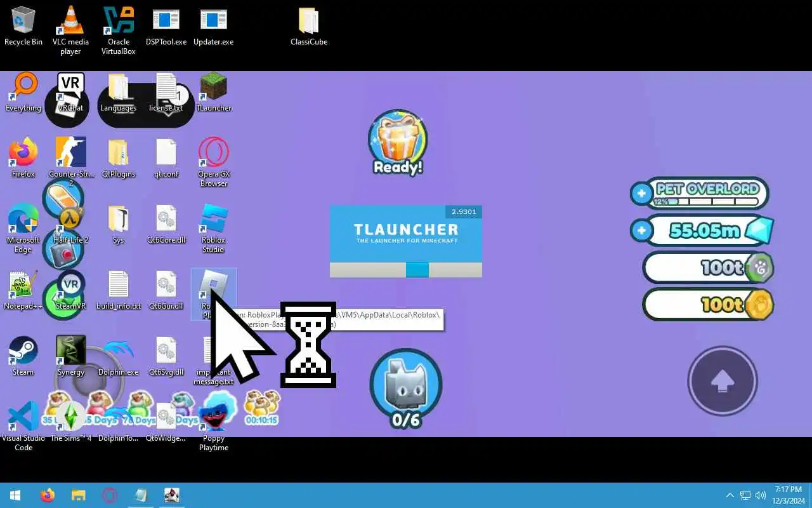Select the important message.txt file
The image size is (812, 508).
click(214, 361)
